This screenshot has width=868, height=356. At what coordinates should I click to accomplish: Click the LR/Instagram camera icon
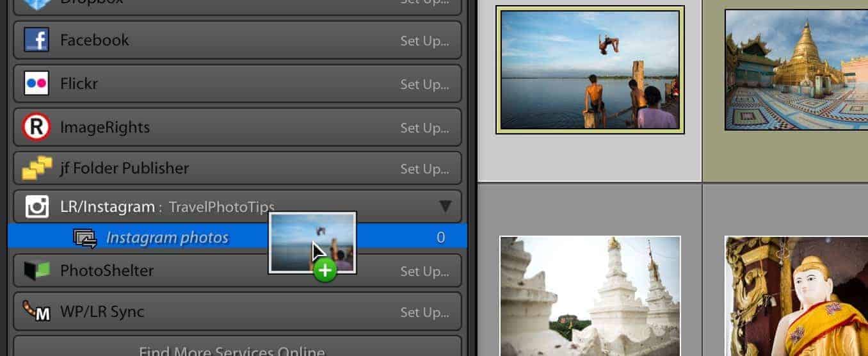(37, 207)
